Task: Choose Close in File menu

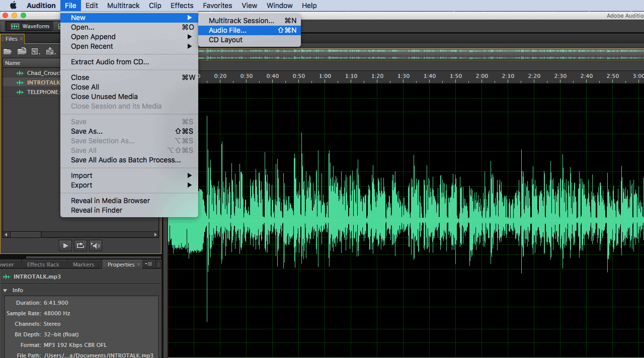Action: pyautogui.click(x=129, y=77)
